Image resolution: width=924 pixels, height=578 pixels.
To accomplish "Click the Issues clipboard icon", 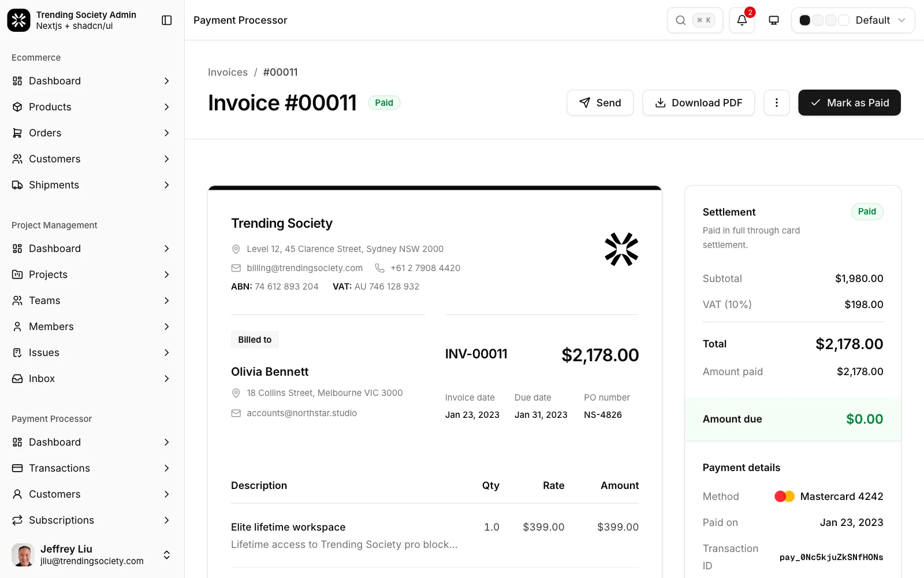I will (x=17, y=353).
